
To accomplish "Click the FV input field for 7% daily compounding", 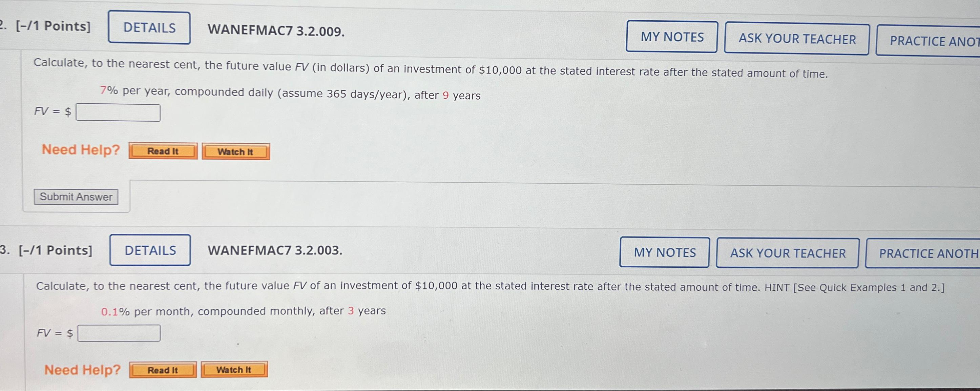I will point(118,112).
